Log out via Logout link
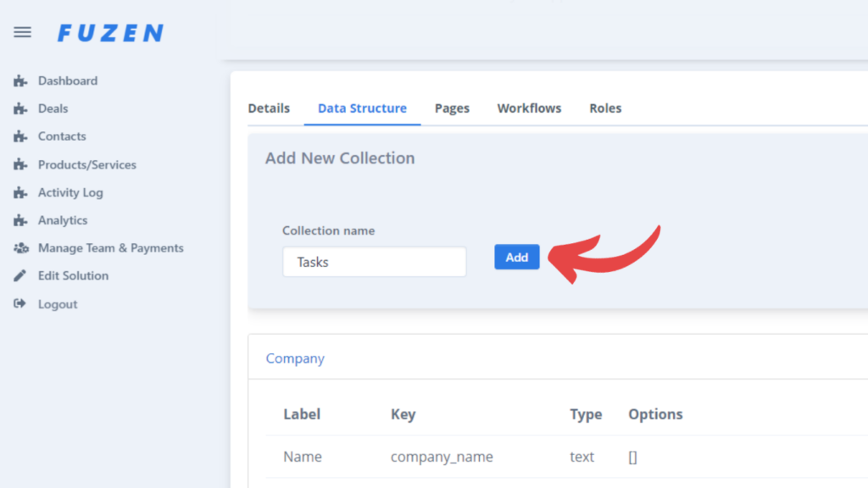This screenshot has height=488, width=868. (58, 304)
